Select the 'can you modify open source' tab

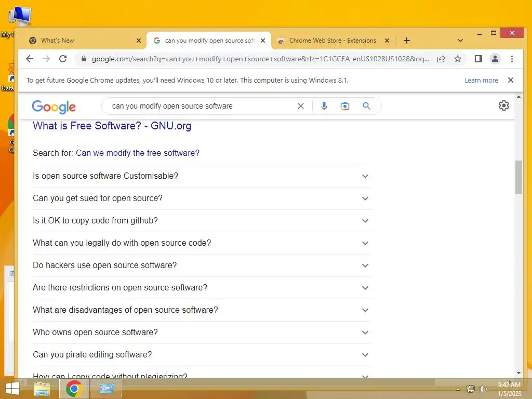coord(209,41)
